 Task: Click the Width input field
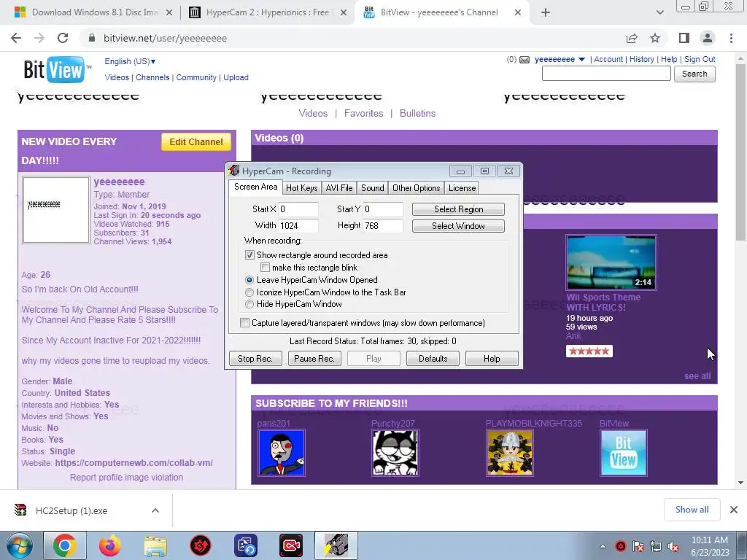[x=298, y=226]
